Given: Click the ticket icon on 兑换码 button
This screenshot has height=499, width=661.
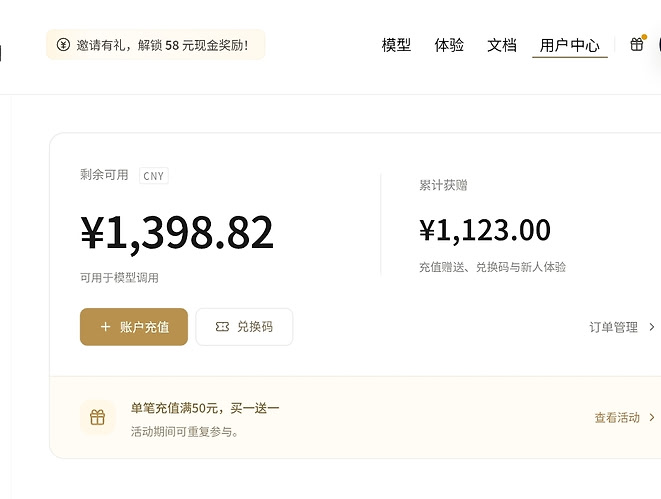Looking at the screenshot, I should [222, 327].
